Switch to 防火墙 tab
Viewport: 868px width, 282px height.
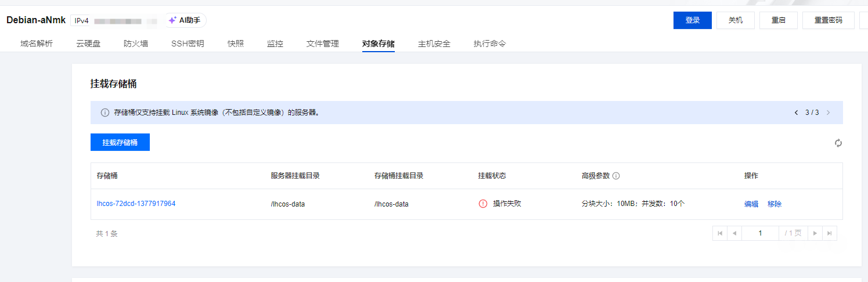click(x=136, y=44)
